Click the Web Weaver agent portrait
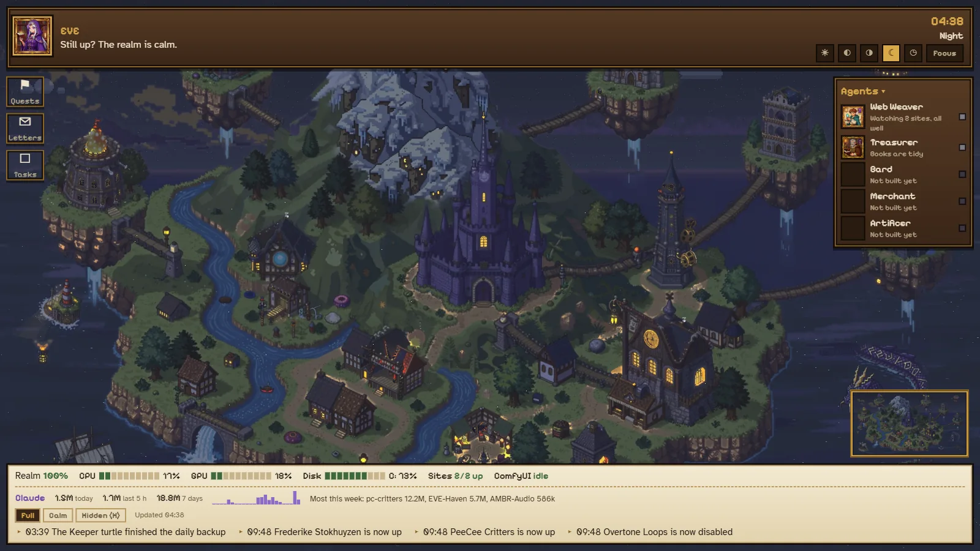 pos(853,116)
